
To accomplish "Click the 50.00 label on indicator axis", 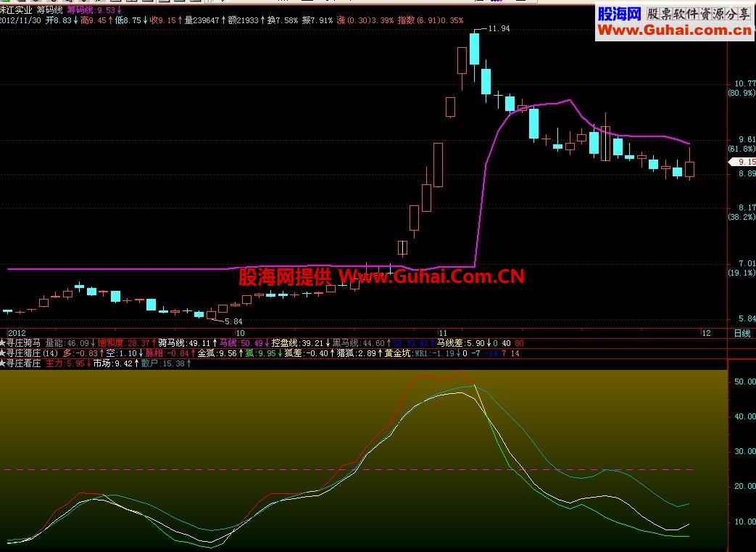I will [744, 382].
